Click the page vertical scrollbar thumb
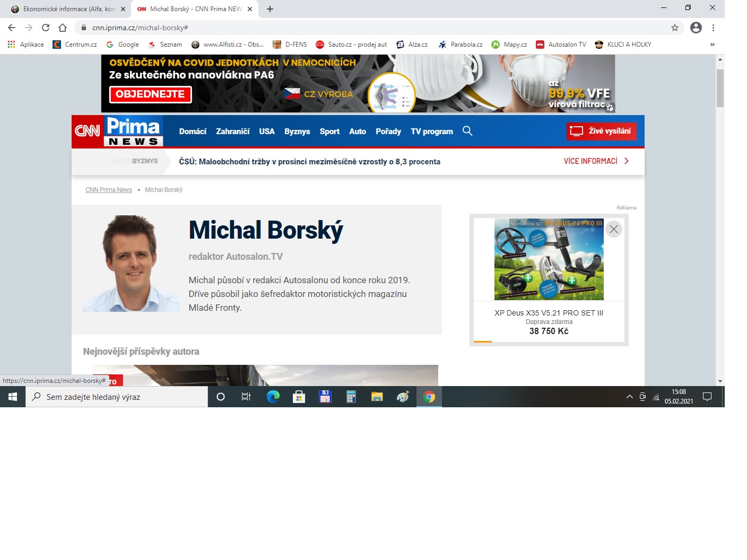747x560 pixels. pos(720,87)
